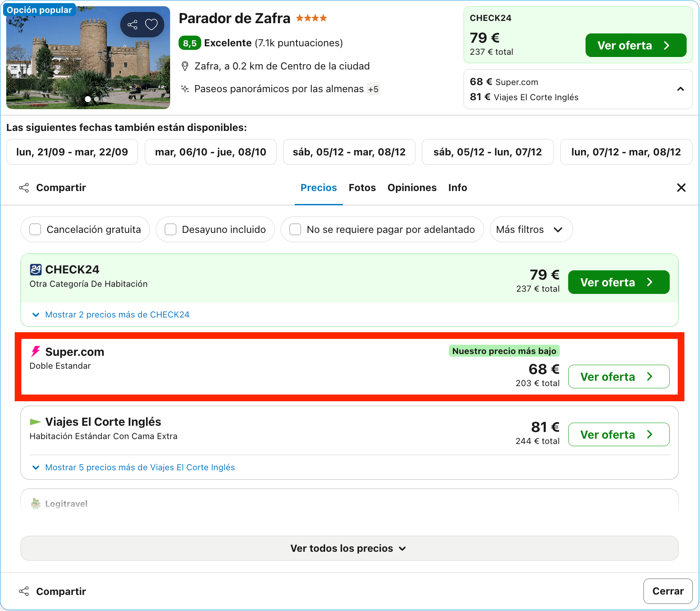Viewport: 700px width, 611px height.
Task: Click the green Viajes El Corte Inglés flag icon
Action: [35, 422]
